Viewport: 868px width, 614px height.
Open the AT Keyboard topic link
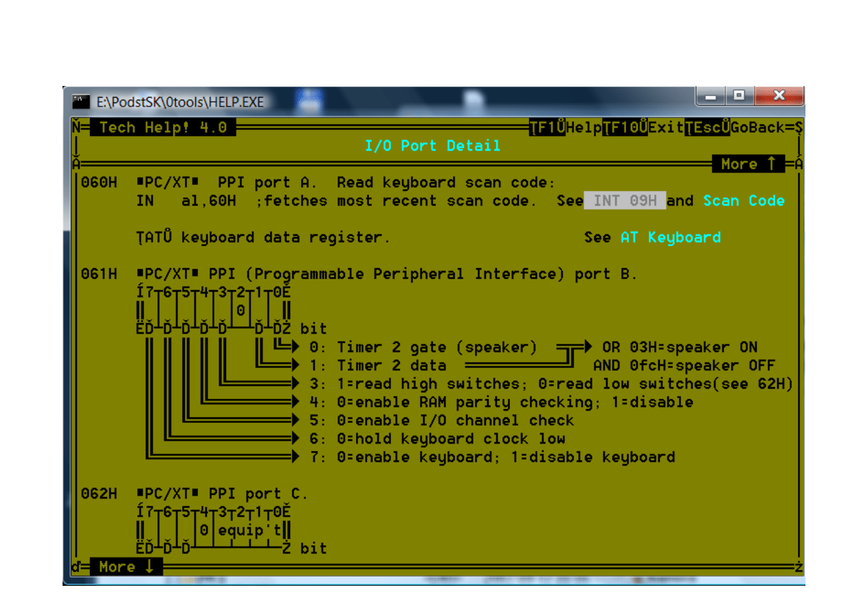[x=670, y=237]
